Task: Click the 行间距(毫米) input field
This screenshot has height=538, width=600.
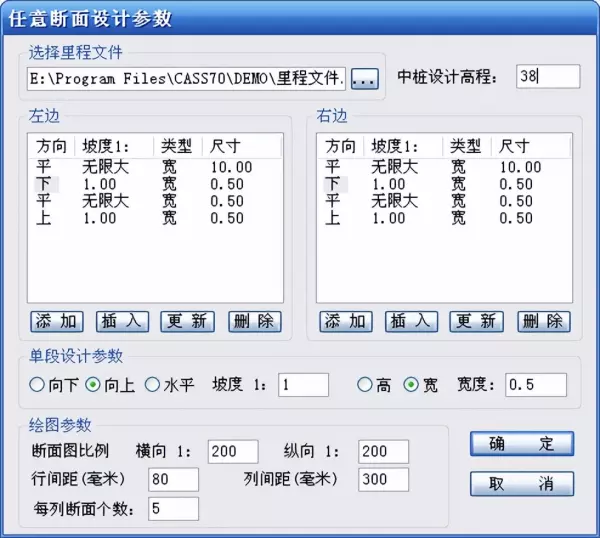Action: [x=173, y=479]
